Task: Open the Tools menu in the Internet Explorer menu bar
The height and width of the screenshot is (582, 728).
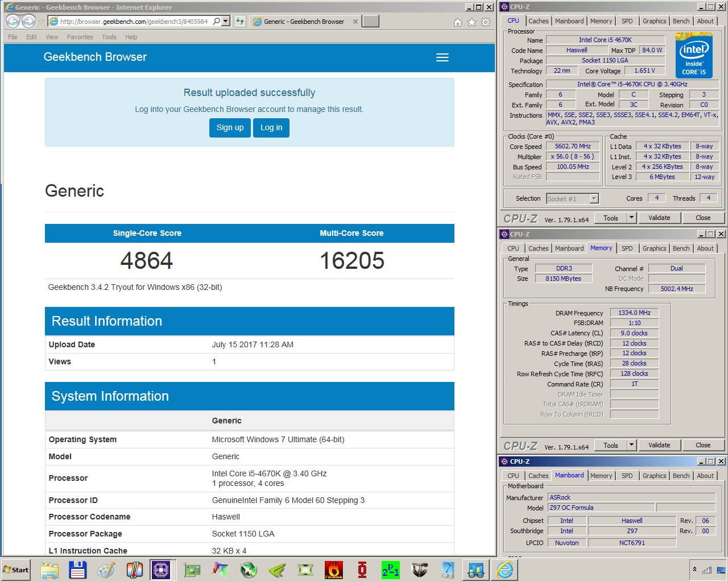Action: pyautogui.click(x=109, y=37)
